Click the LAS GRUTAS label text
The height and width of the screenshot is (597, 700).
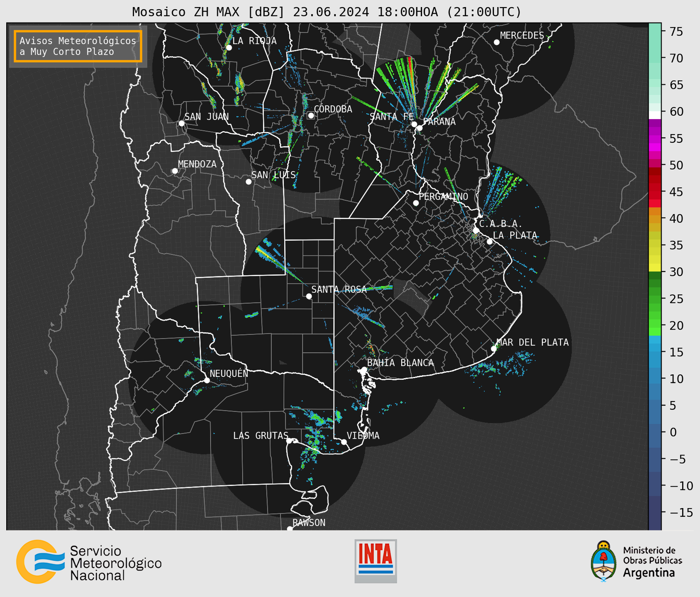click(x=261, y=436)
